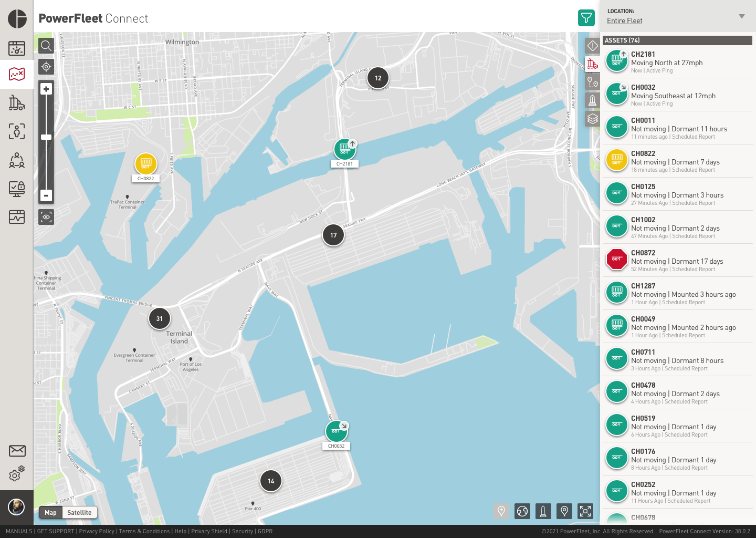Open the Privacy Policy footer link
This screenshot has height=538, width=756.
click(97, 531)
